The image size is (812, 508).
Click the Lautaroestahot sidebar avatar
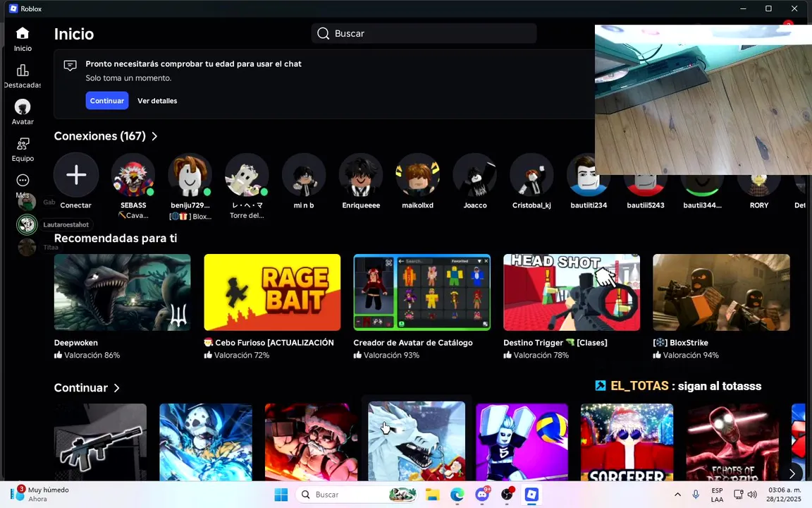click(x=27, y=224)
